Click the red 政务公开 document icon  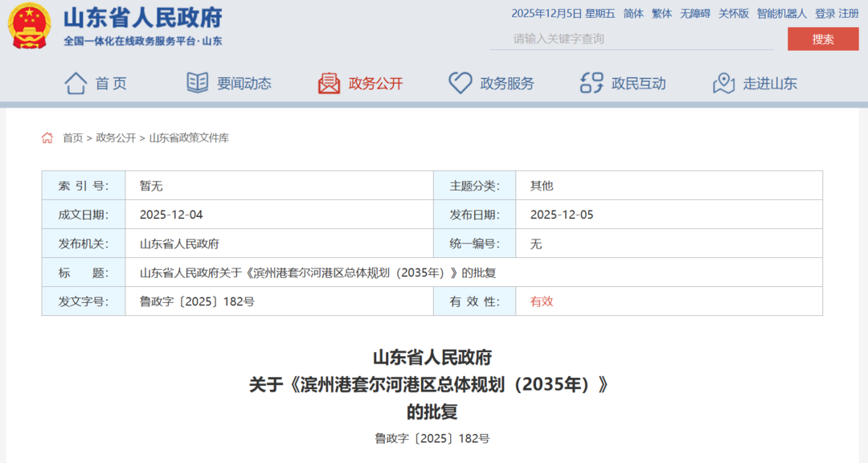pyautogui.click(x=329, y=83)
